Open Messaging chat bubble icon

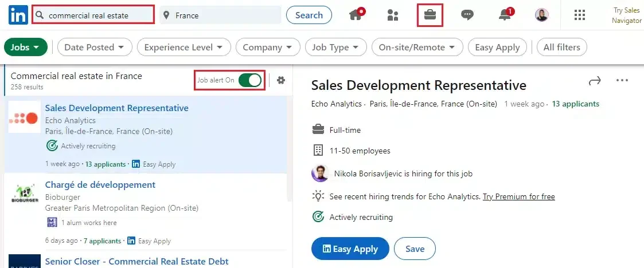click(x=467, y=15)
